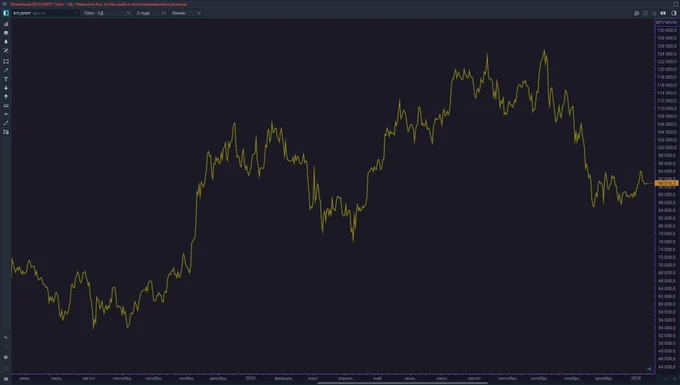Click the апрель label on the time axis
The width and height of the screenshot is (680, 385).
point(346,378)
